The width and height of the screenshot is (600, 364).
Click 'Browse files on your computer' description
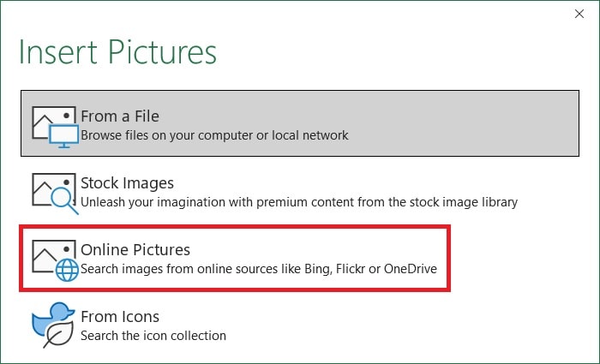pos(214,135)
